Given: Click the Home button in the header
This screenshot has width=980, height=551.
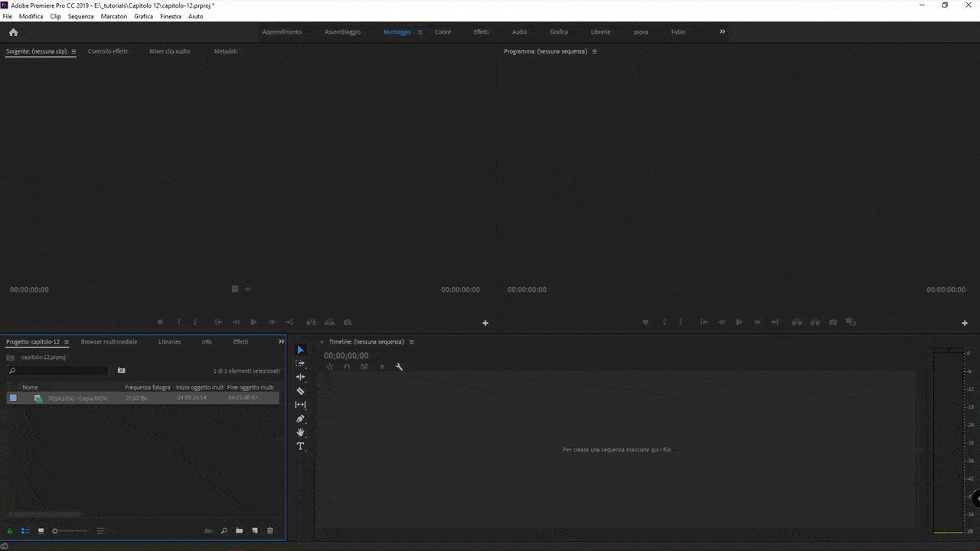Looking at the screenshot, I should 13,32.
